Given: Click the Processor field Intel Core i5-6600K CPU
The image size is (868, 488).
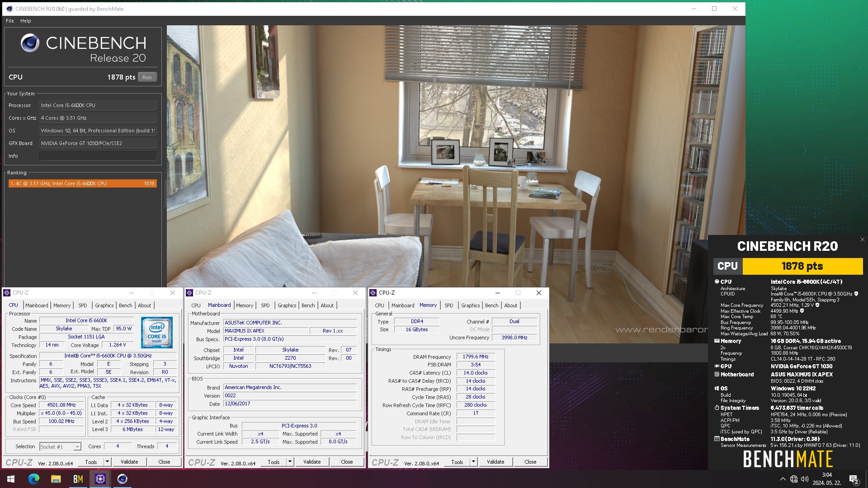Looking at the screenshot, I should pos(98,105).
